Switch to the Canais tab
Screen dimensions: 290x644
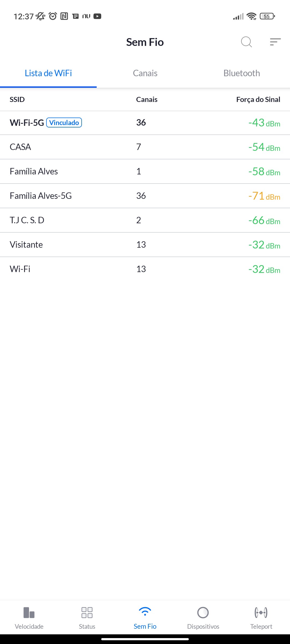pos(145,73)
